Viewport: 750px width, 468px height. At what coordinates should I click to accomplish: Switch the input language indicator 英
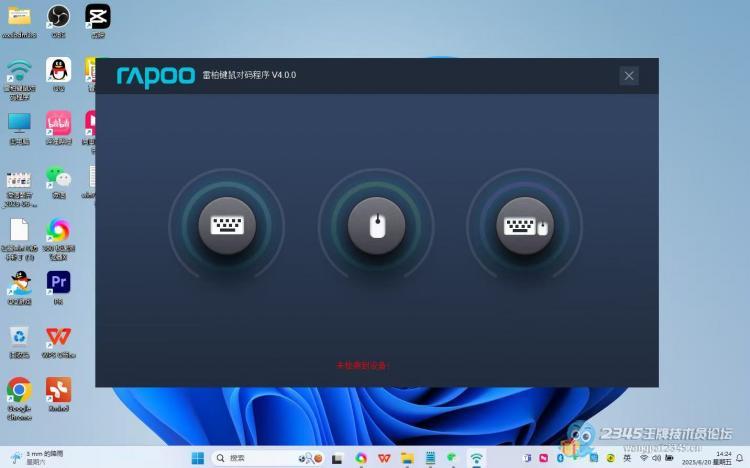click(x=627, y=458)
